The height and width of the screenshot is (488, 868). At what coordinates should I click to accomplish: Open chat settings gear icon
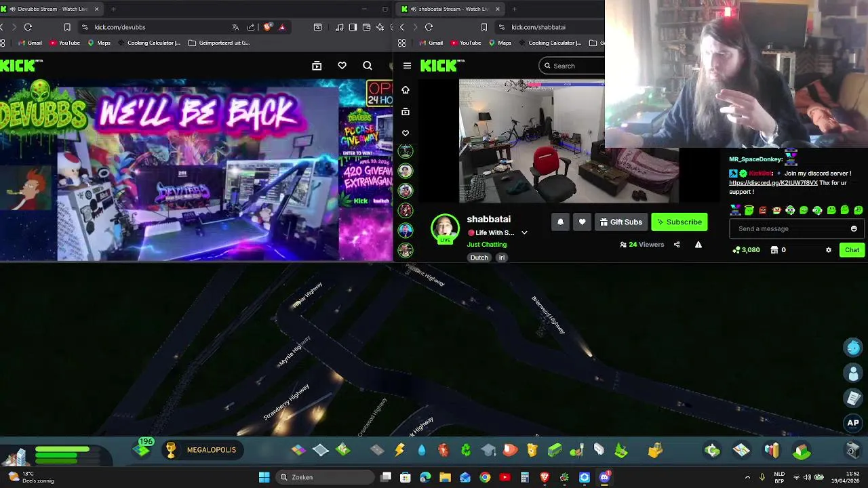click(x=828, y=250)
